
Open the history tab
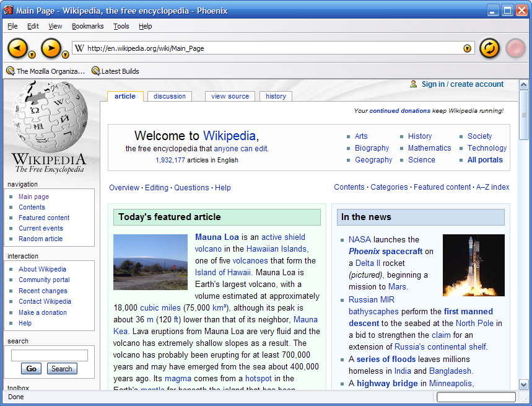click(276, 97)
